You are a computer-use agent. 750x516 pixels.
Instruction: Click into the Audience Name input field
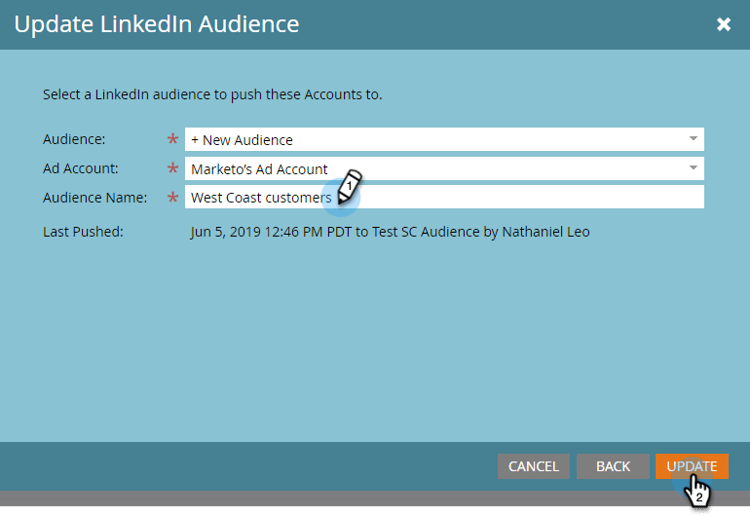click(520, 197)
